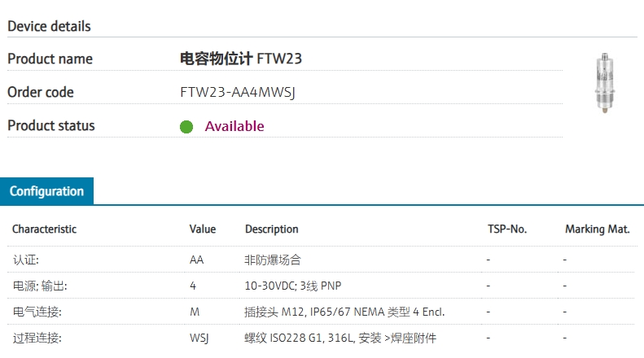Click the value AA cell
The height and width of the screenshot is (358, 644).
click(197, 260)
